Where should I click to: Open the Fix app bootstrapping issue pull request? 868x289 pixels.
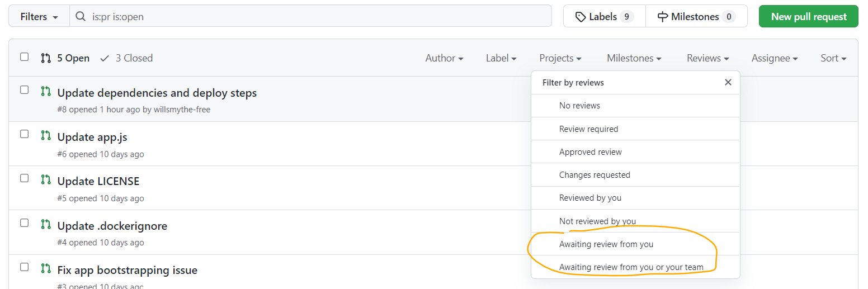[x=128, y=270]
